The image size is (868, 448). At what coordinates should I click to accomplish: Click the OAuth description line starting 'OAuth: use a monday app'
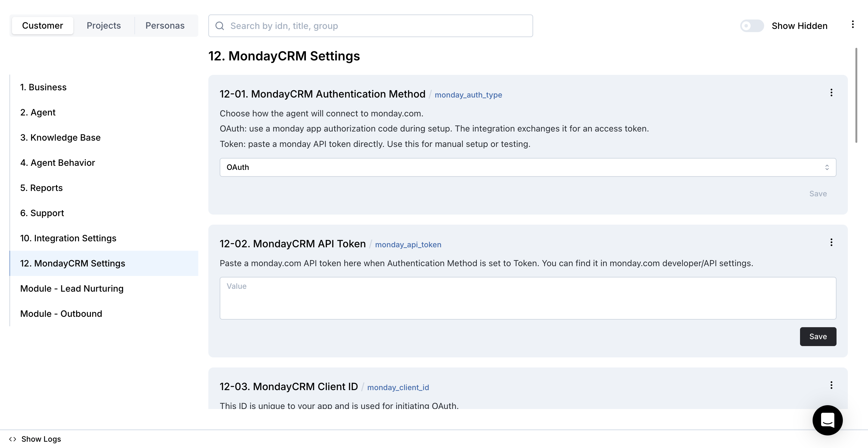pos(434,129)
